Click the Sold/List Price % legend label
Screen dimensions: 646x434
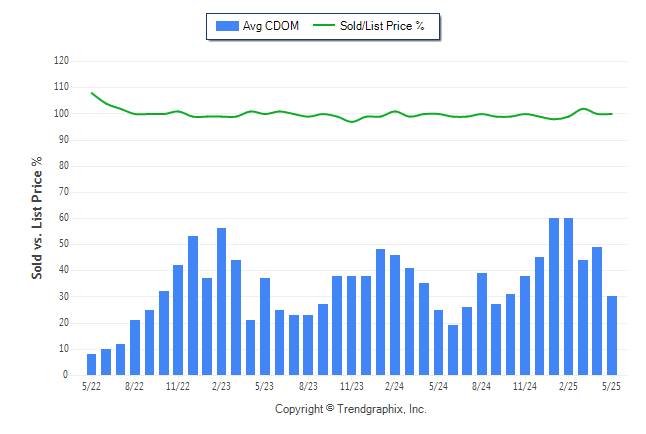pyautogui.click(x=382, y=26)
